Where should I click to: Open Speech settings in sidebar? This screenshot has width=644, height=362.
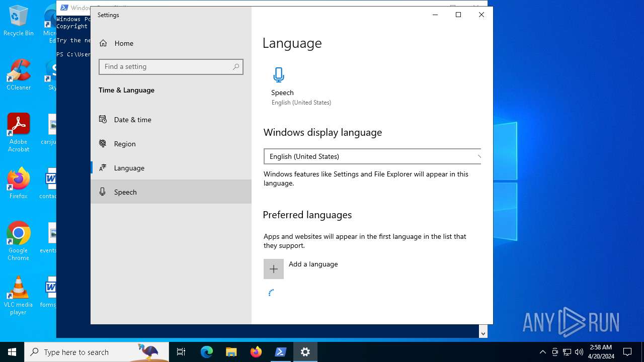point(171,192)
